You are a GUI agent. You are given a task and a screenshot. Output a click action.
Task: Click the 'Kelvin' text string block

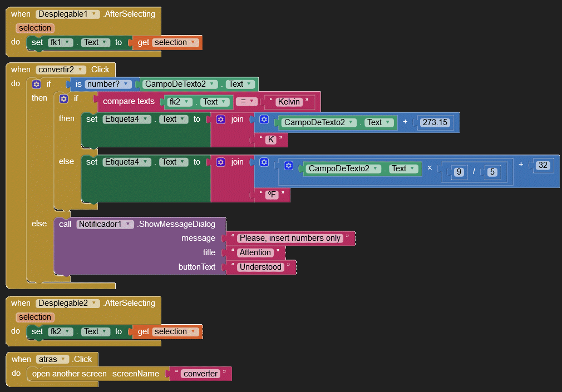[289, 102]
